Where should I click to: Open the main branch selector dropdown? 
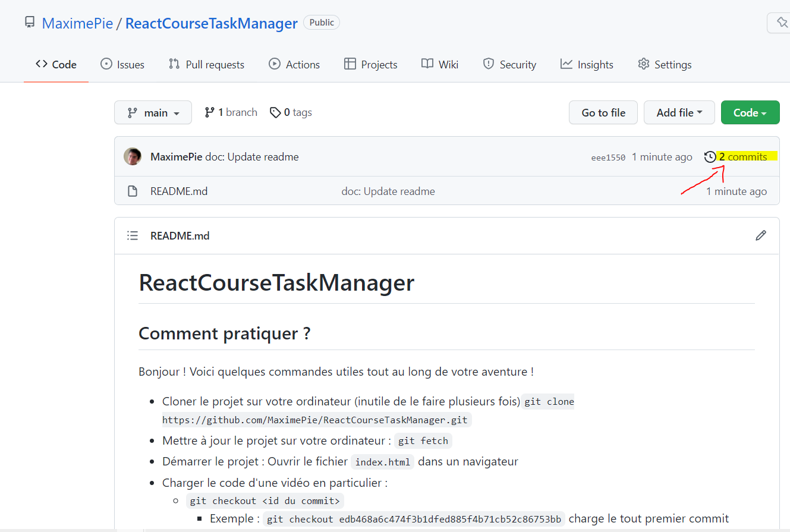coord(153,112)
